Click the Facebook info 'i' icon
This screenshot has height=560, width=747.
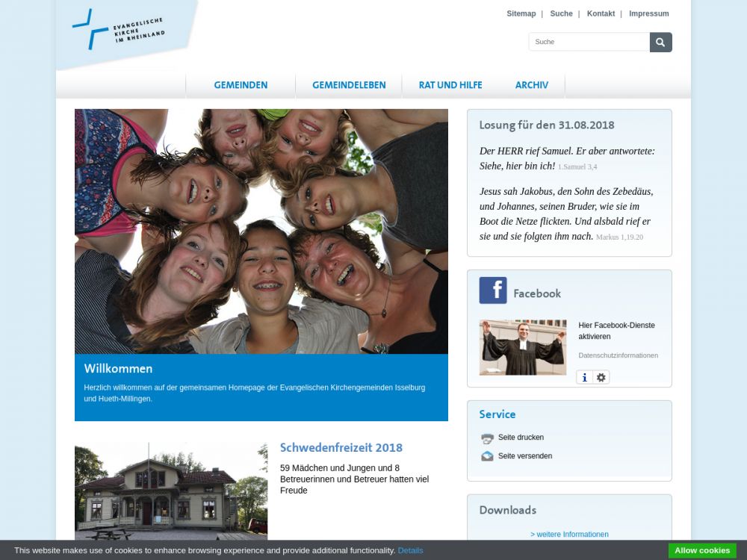point(584,378)
